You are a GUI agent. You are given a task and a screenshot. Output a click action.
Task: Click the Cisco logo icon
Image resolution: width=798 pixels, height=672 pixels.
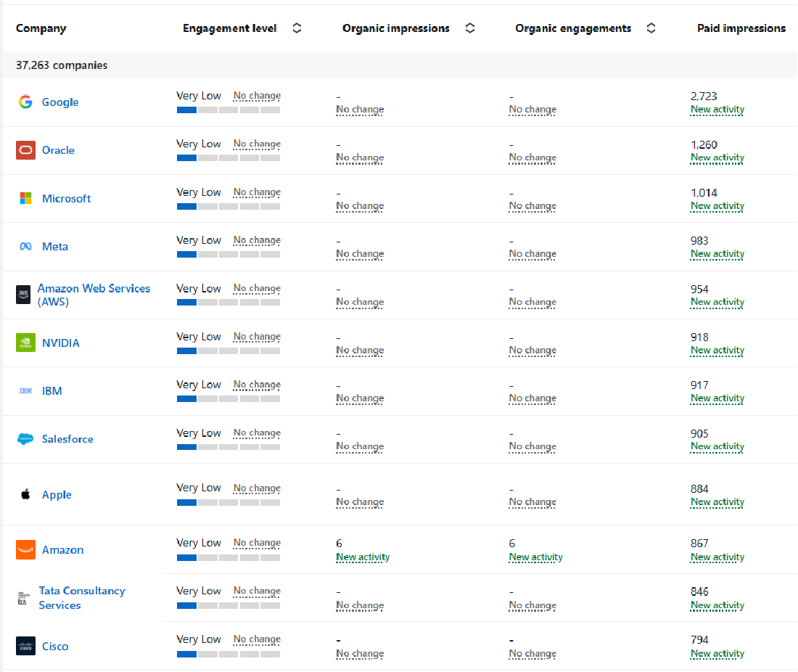25,646
